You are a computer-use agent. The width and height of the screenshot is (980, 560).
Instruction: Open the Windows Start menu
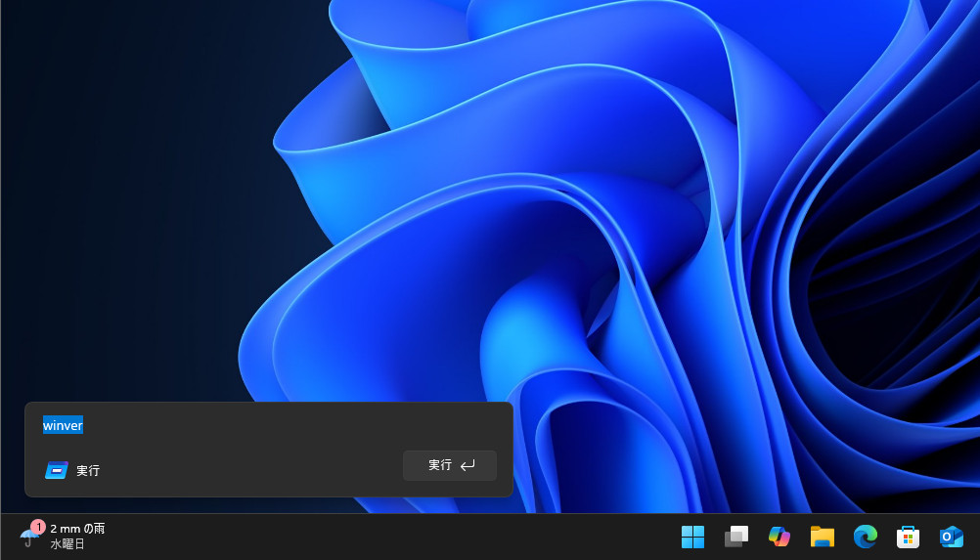[x=692, y=537]
